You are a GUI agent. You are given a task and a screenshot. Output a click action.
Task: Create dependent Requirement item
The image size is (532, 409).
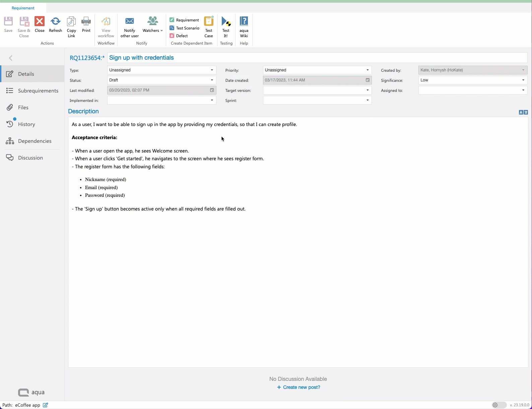coord(184,20)
